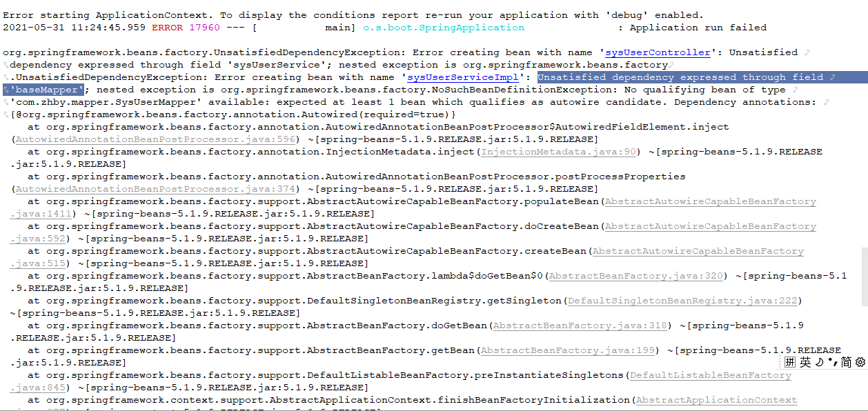
Task: Toggle English input with 英 icon
Action: (804, 363)
